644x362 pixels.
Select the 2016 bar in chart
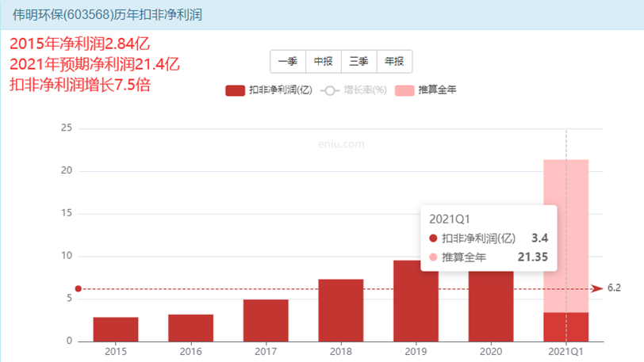point(190,328)
